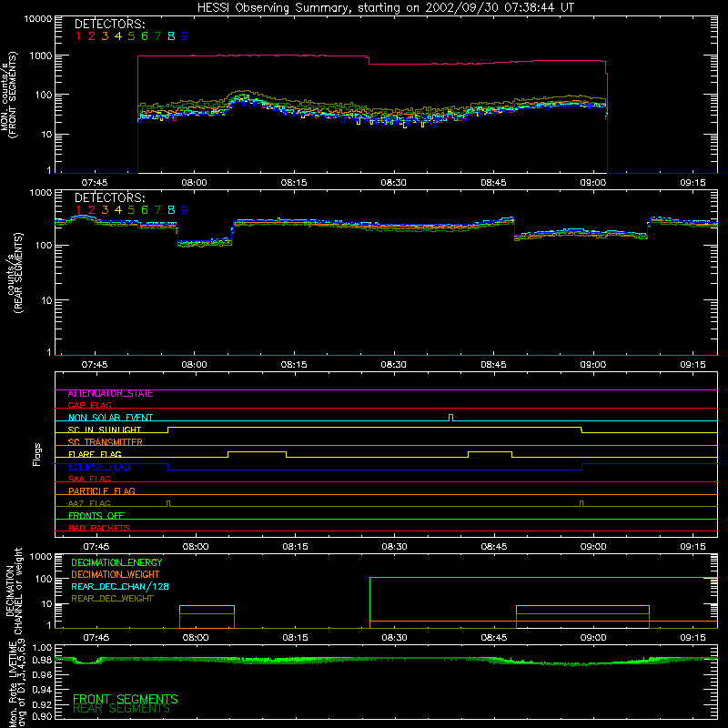Click the PARTICLE_FLAG label

(x=102, y=490)
